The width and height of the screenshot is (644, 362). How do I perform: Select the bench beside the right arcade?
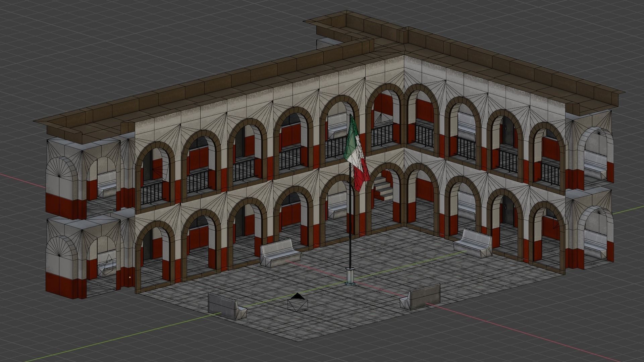[473, 244]
